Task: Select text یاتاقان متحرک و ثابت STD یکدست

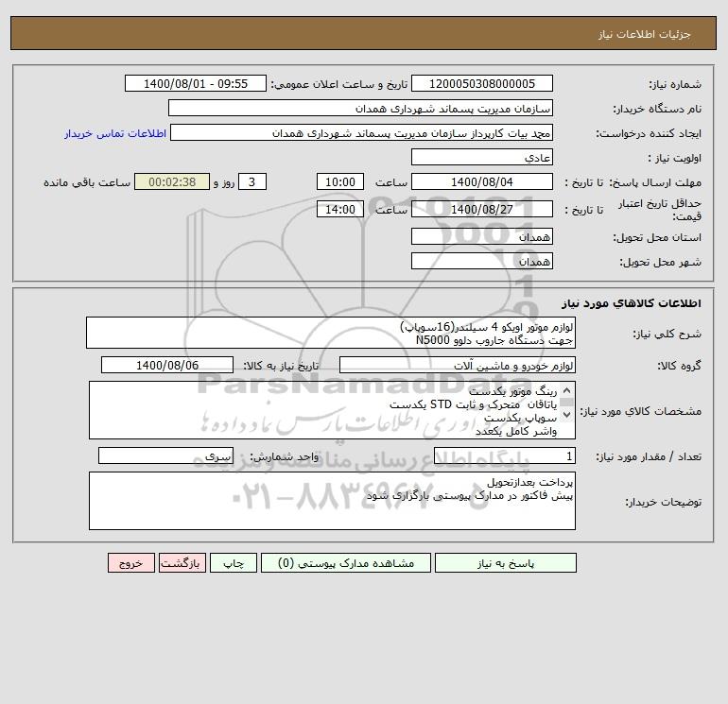Action: pyautogui.click(x=473, y=404)
